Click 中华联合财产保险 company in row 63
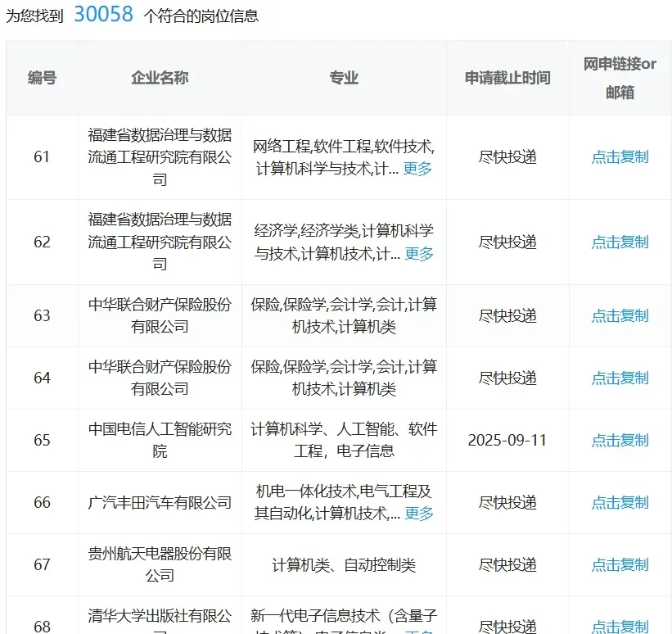 coord(160,315)
